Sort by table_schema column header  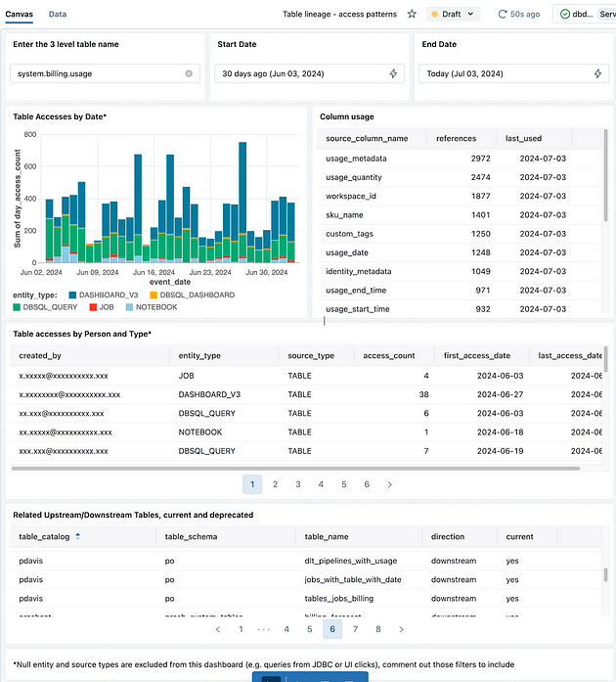pyautogui.click(x=191, y=536)
